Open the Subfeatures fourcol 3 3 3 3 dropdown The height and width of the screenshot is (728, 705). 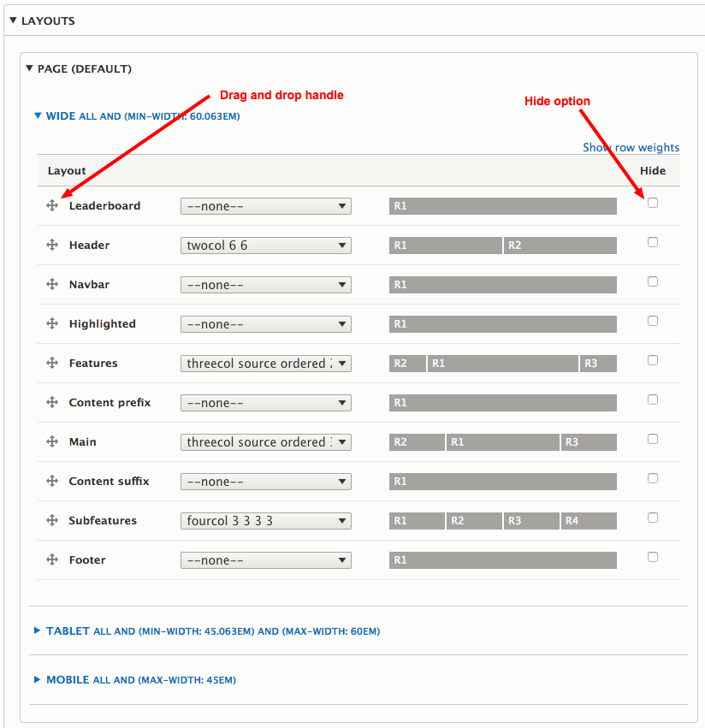[265, 521]
